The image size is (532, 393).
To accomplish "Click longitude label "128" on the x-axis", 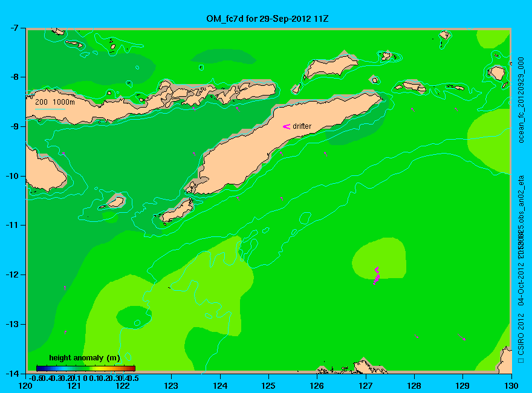I will point(414,386).
